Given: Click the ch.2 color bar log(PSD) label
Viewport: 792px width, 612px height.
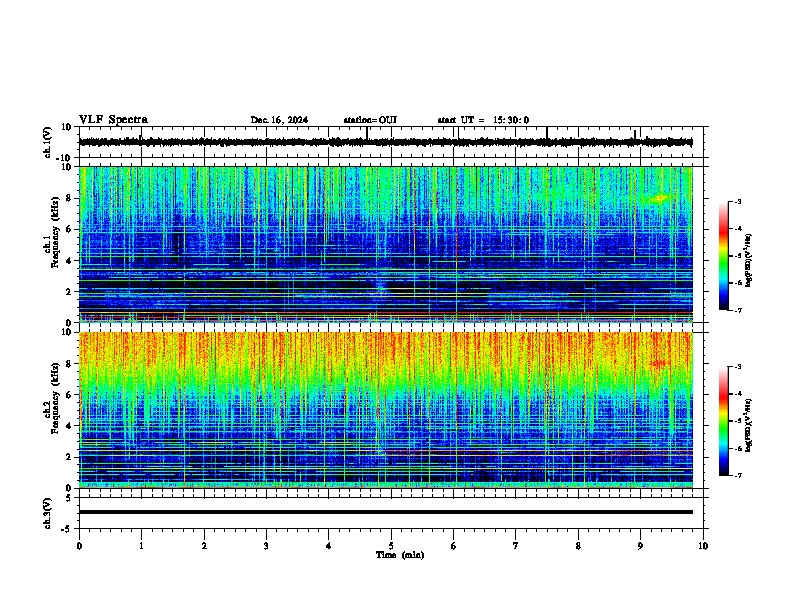Looking at the screenshot, I should coord(749,425).
